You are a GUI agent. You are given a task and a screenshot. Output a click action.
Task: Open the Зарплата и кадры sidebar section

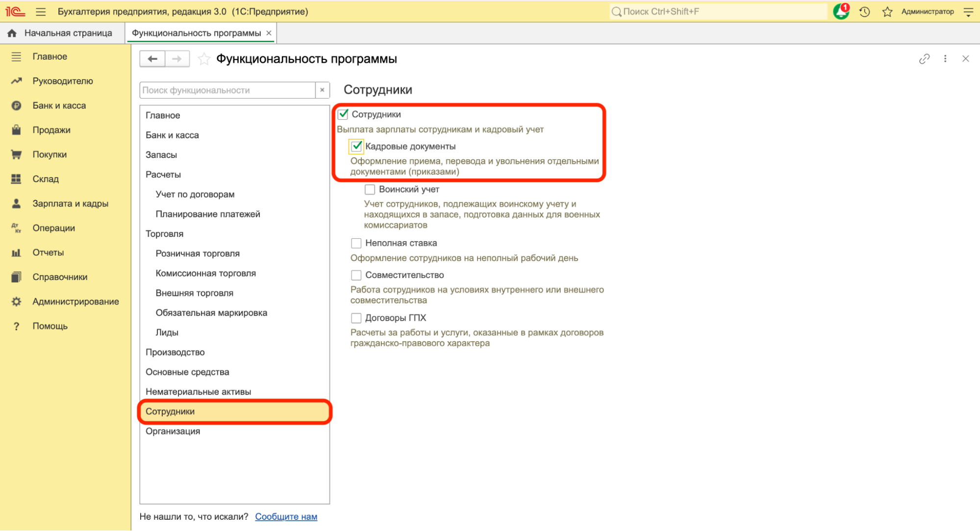[70, 203]
